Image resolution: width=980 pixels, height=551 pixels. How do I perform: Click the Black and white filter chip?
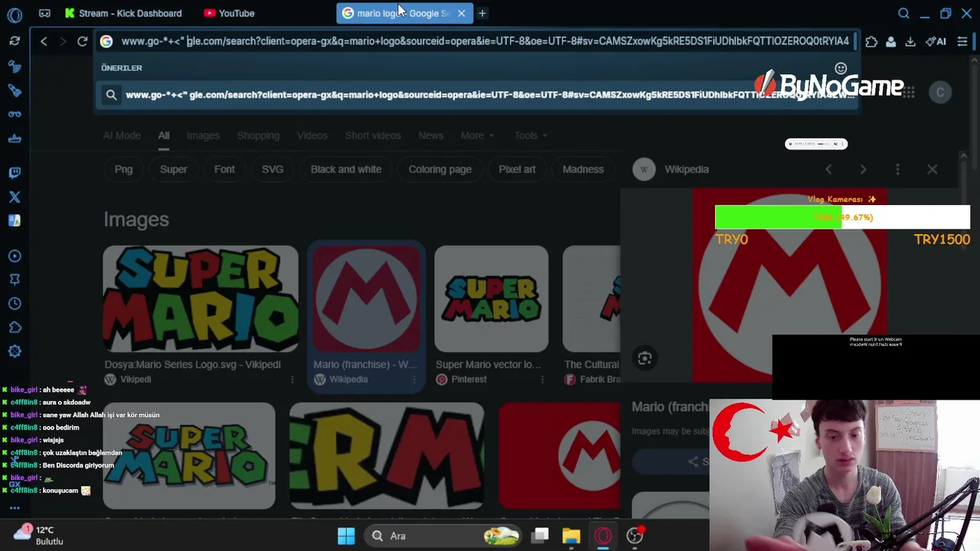(x=346, y=169)
